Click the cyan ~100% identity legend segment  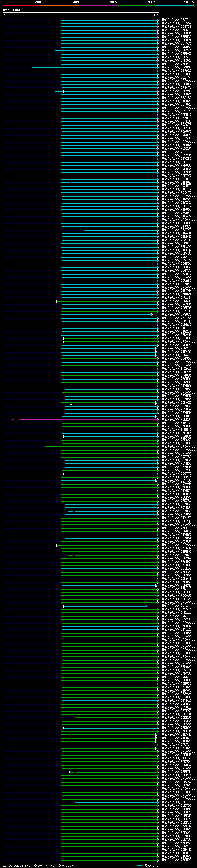[x=175, y=6]
